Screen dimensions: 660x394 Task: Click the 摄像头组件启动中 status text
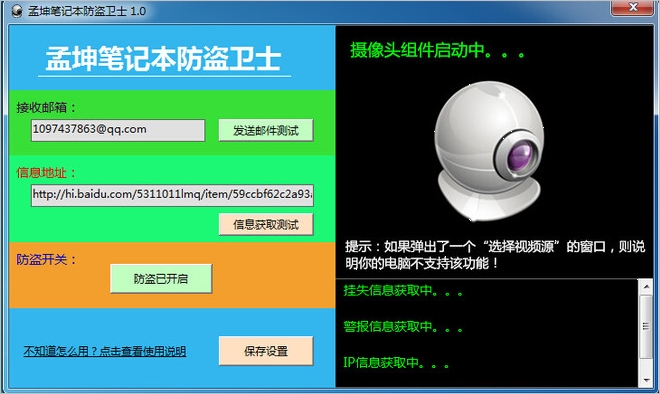pos(438,50)
